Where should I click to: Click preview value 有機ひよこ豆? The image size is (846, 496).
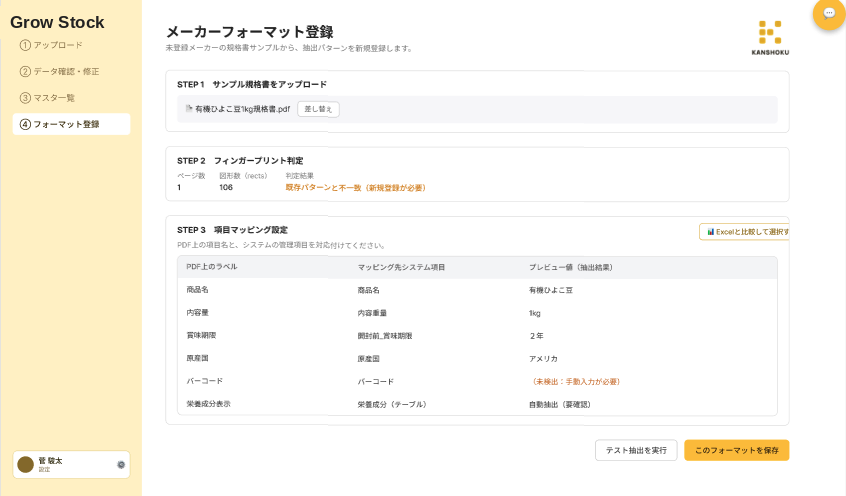551,290
